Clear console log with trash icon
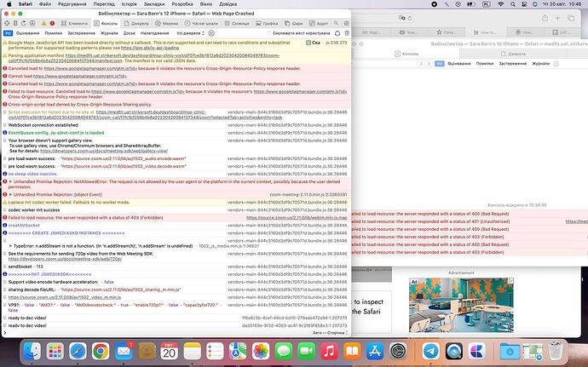 tap(347, 33)
